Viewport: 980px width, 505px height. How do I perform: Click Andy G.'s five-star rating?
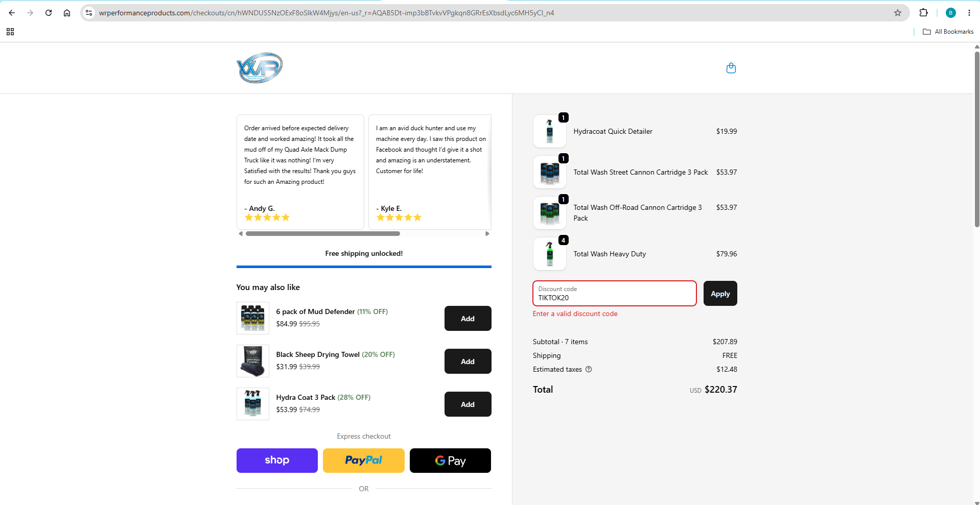point(267,218)
